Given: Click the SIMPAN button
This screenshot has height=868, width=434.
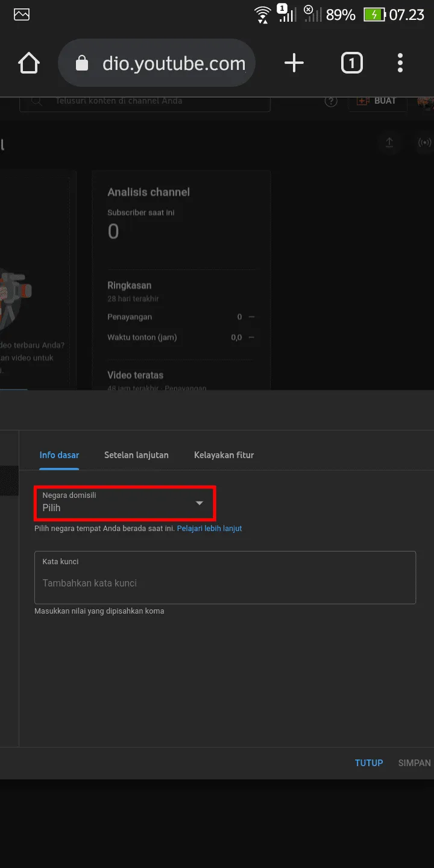Looking at the screenshot, I should click(415, 763).
